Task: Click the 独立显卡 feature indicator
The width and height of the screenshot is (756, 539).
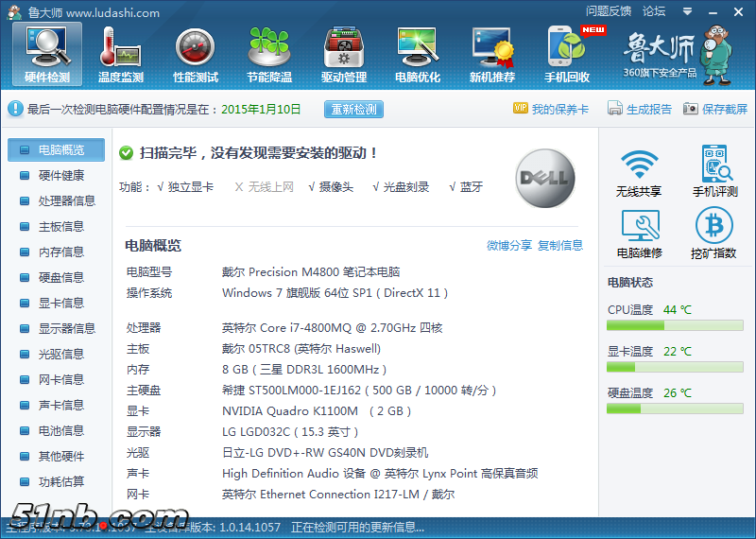Action: (x=185, y=186)
